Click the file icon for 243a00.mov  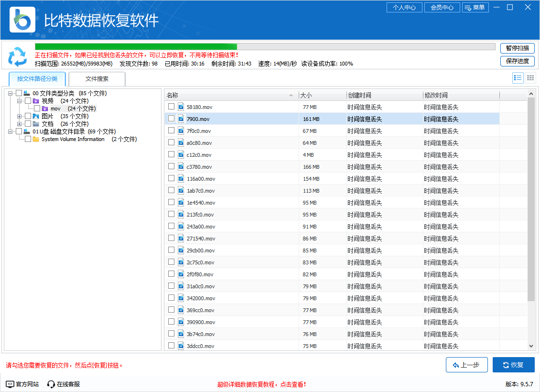(x=181, y=226)
